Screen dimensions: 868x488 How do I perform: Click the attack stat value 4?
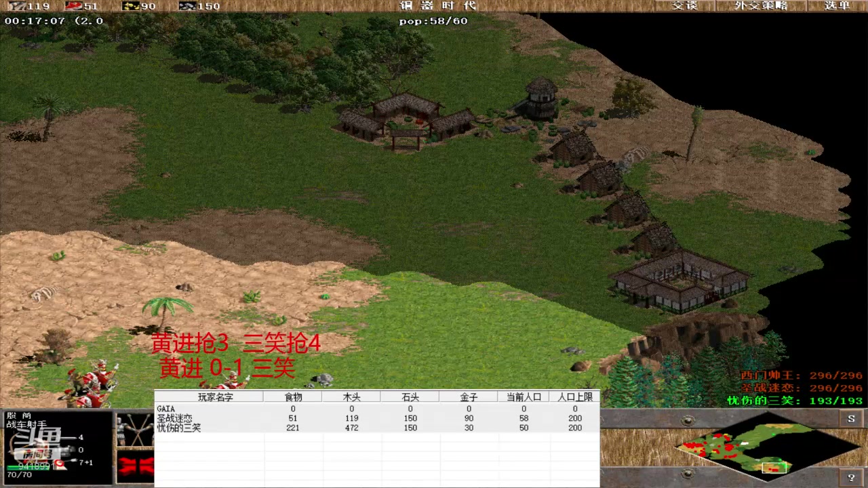[81, 437]
